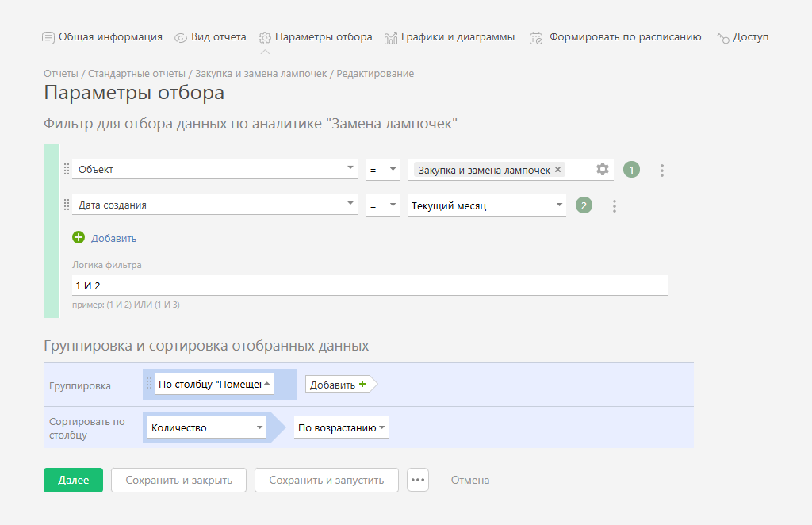Image resolution: width=812 pixels, height=525 pixels.
Task: Click the drag handle of the grouping column
Action: (148, 384)
